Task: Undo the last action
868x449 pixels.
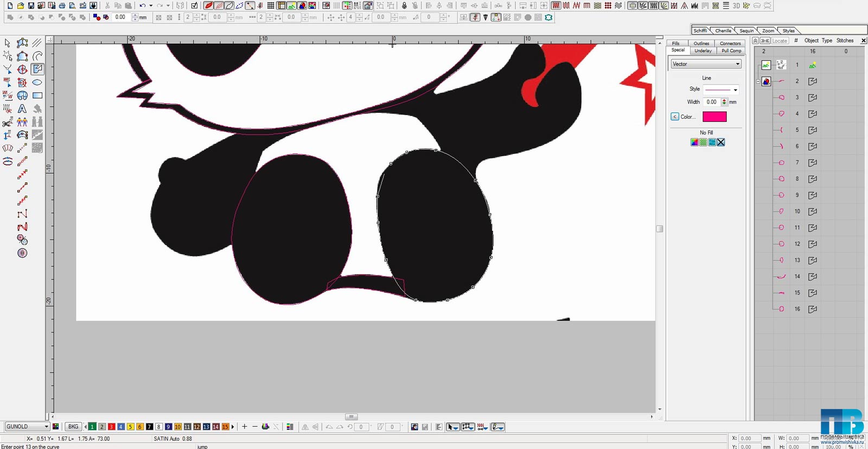Action: pyautogui.click(x=142, y=5)
